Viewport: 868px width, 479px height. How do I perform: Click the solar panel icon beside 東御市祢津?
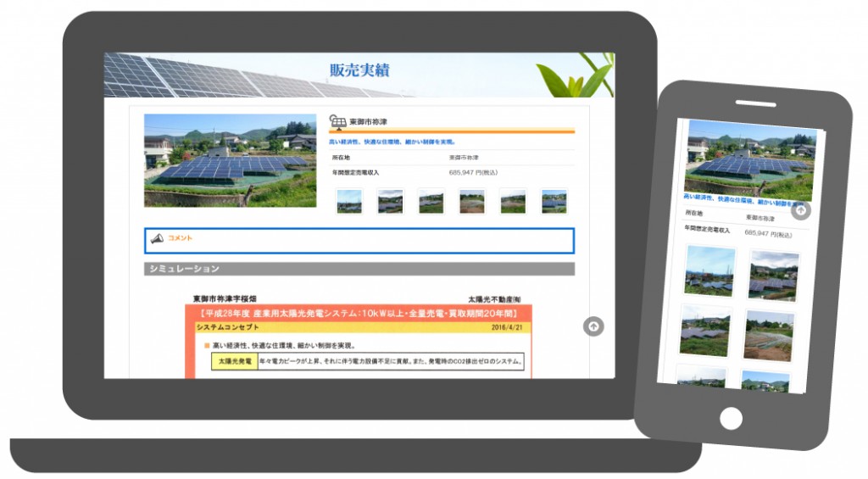coord(337,122)
